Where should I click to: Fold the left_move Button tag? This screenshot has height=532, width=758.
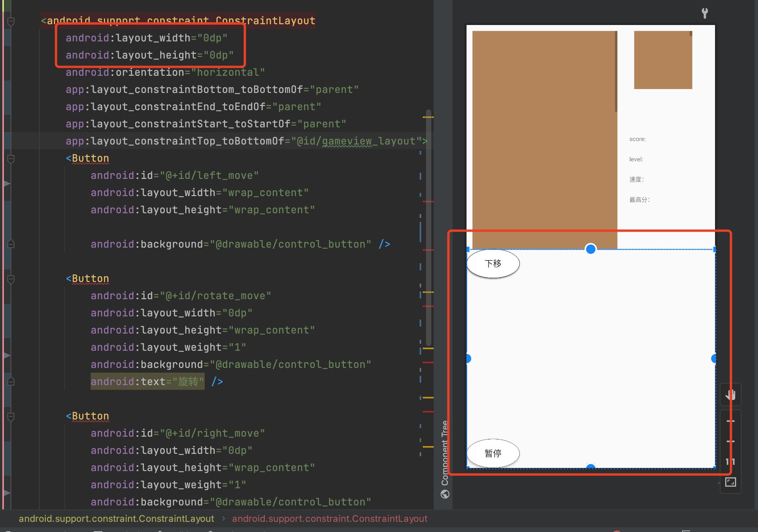pyautogui.click(x=11, y=159)
